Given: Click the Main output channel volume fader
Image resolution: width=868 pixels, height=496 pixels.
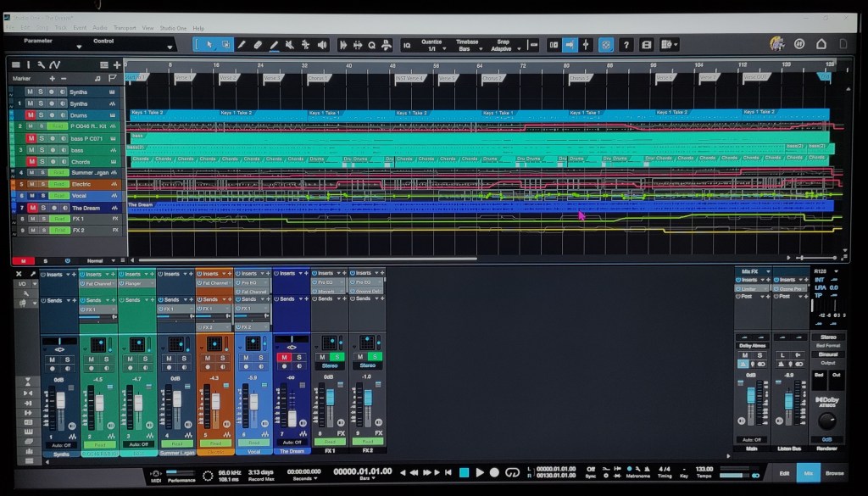Looking at the screenshot, I should (750, 397).
